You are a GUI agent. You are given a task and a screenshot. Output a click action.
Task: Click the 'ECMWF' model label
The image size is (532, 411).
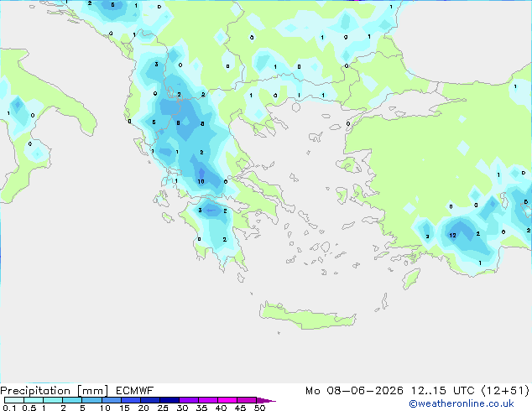click(x=135, y=391)
